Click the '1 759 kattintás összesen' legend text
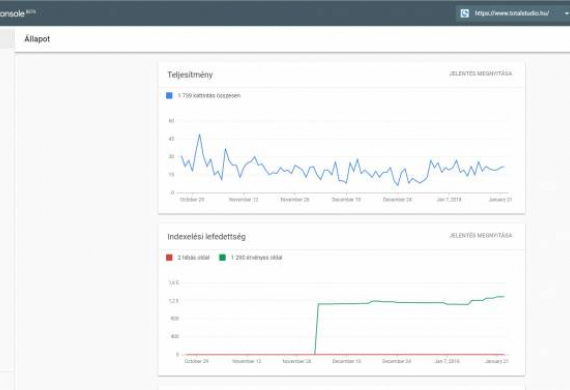Image resolution: width=570 pixels, height=390 pixels. coord(209,96)
